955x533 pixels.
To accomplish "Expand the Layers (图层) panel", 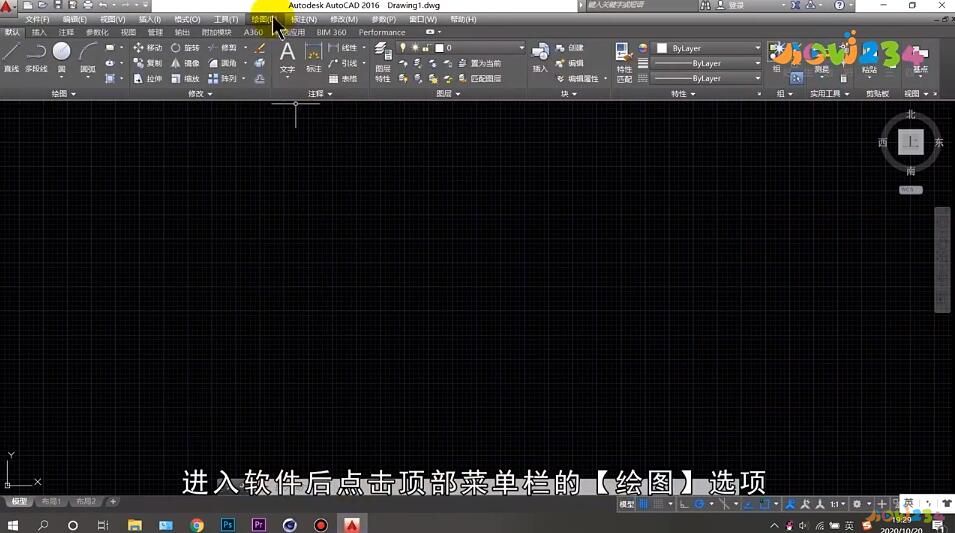I will pyautogui.click(x=448, y=94).
